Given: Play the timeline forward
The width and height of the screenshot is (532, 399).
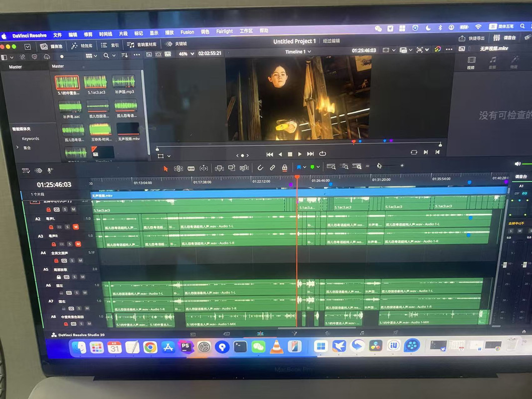Looking at the screenshot, I should (300, 154).
